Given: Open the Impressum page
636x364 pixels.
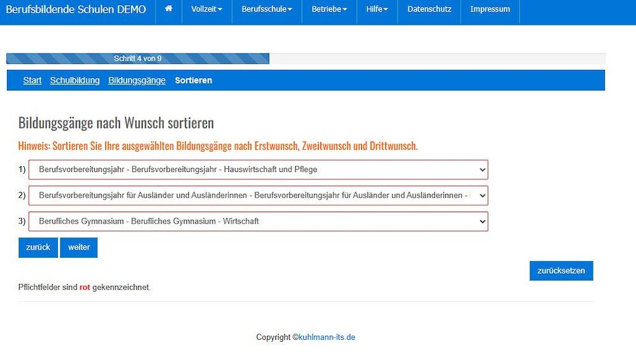Looking at the screenshot, I should 490,10.
